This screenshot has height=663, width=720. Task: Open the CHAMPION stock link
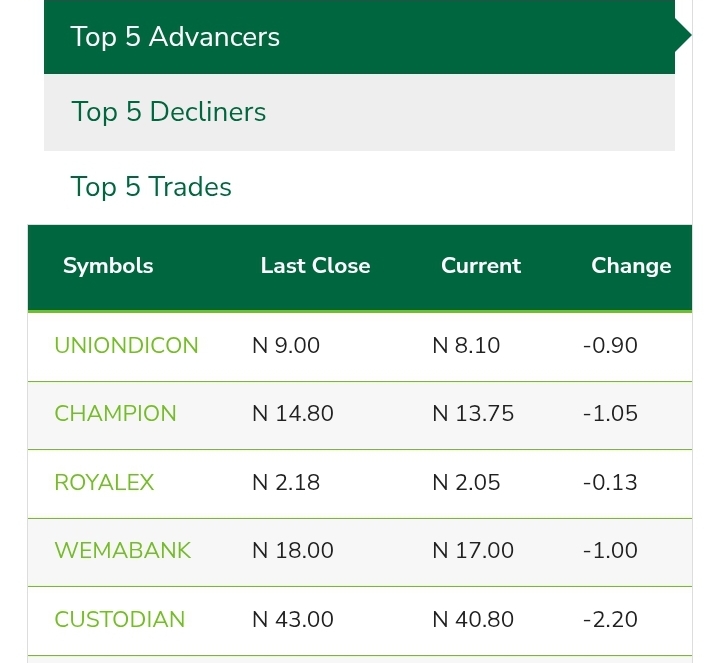click(115, 414)
